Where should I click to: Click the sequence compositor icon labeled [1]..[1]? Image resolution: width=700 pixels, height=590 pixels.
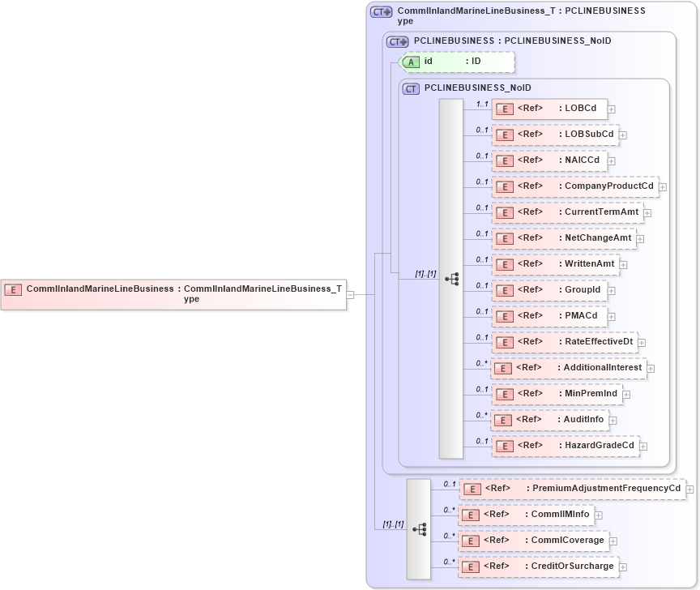click(451, 277)
